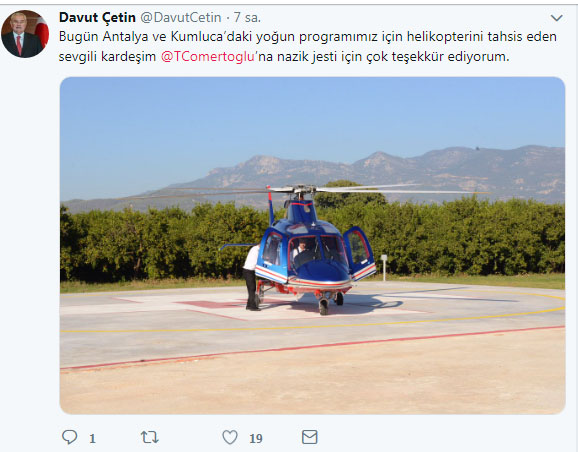Screen dimensions: 578x452
Task: Open Davut Çetin's profile picture avatar
Action: pos(25,34)
